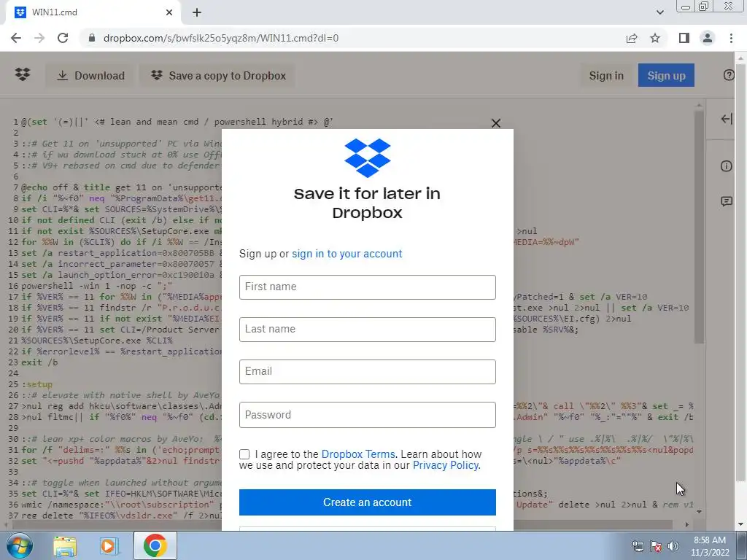Image resolution: width=747 pixels, height=560 pixels.
Task: Close the sign-up dialog with X
Action: pos(496,123)
